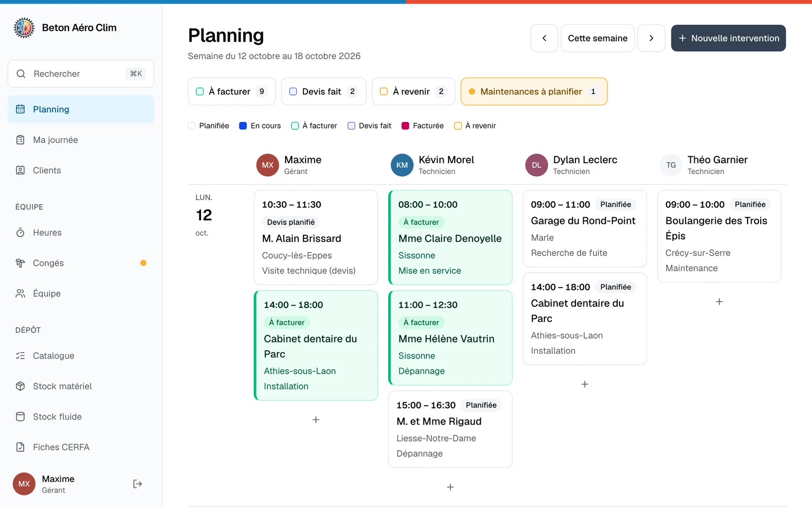Go to previous week with left chevron
This screenshot has height=508, width=812.
[x=545, y=38]
